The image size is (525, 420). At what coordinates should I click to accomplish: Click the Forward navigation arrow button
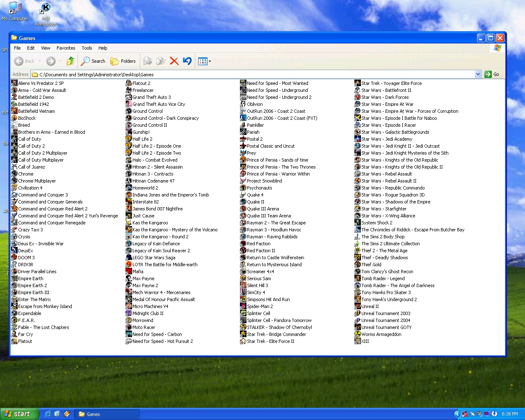point(51,61)
